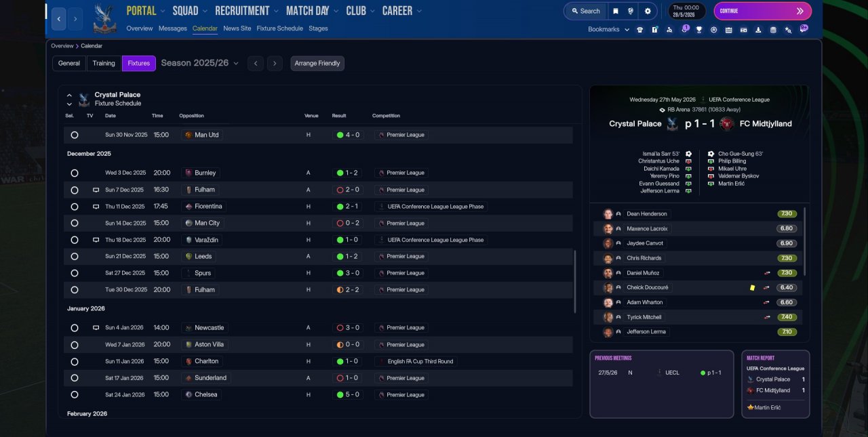Click the coins stack icon in bookmarks bar
This screenshot has height=437, width=868.
tap(773, 30)
